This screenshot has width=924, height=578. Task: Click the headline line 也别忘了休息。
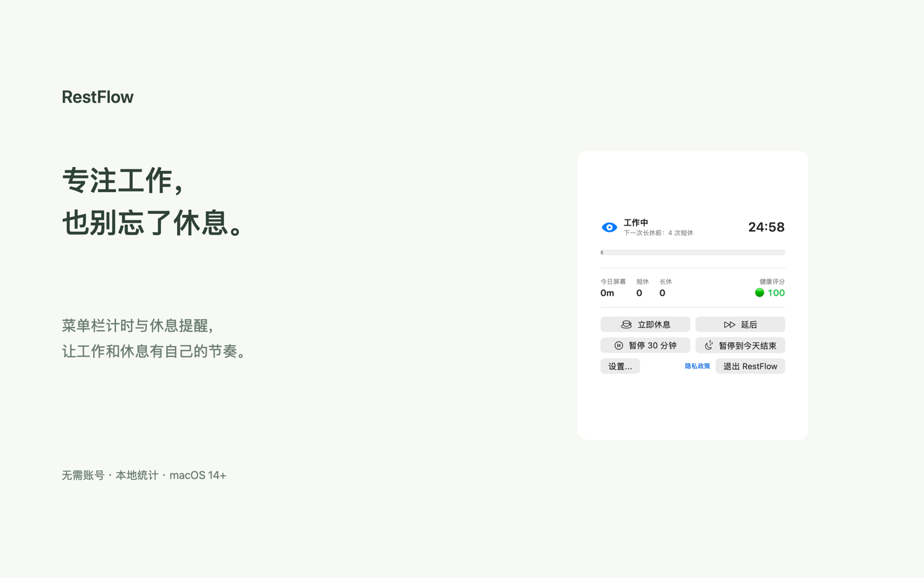[x=153, y=223]
